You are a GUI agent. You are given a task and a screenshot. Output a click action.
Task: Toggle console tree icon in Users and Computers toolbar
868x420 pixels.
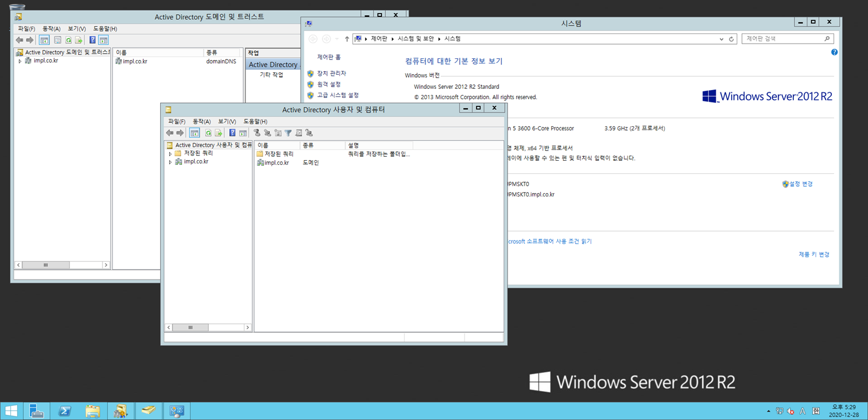pyautogui.click(x=194, y=133)
